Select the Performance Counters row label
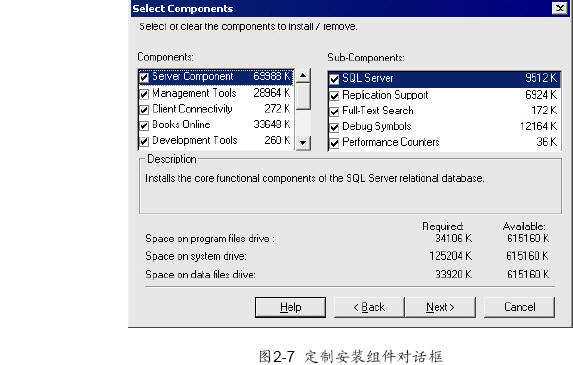 [x=391, y=142]
